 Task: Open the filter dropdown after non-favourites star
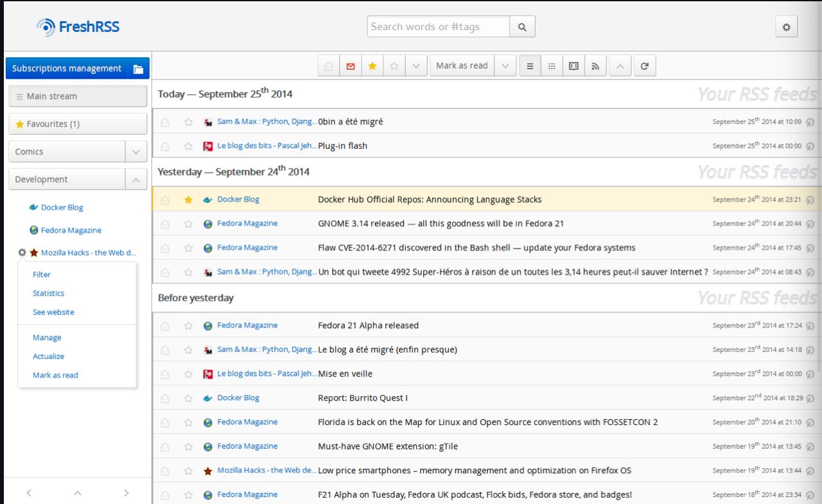pyautogui.click(x=416, y=65)
